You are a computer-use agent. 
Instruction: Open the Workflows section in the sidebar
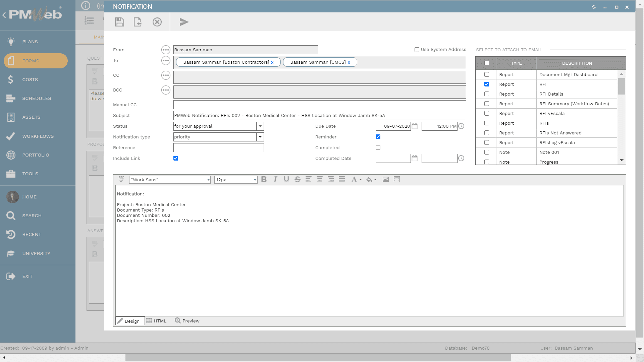click(x=38, y=136)
